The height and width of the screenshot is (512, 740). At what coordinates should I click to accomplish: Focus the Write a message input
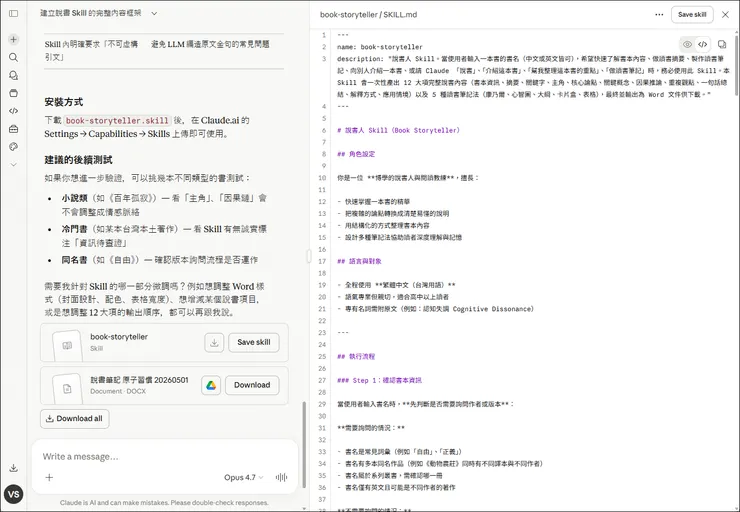165,456
